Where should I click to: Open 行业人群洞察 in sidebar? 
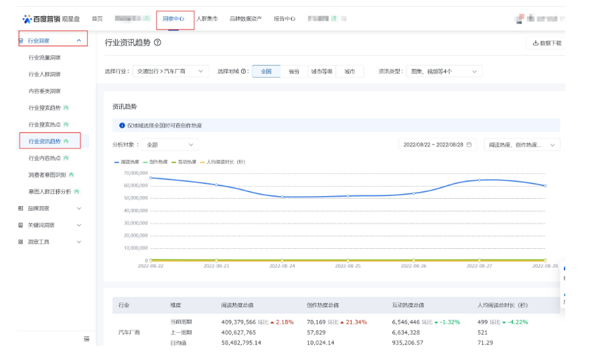point(44,74)
